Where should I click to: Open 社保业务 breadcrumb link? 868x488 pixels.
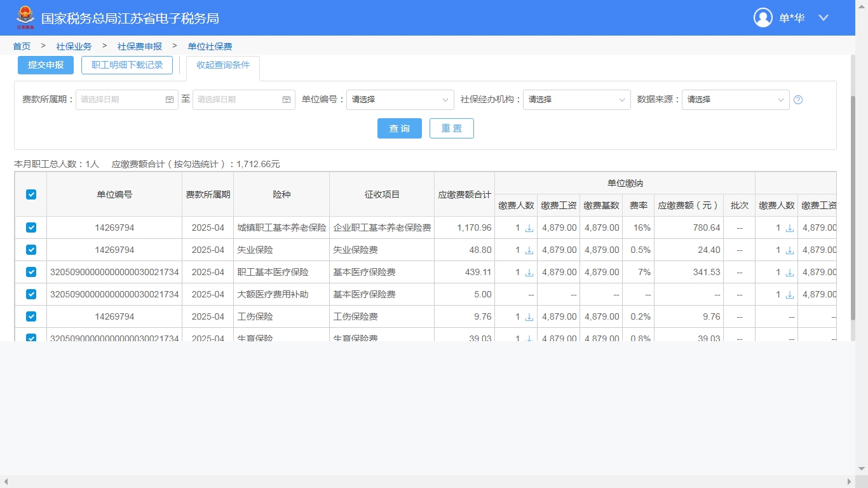(74, 46)
